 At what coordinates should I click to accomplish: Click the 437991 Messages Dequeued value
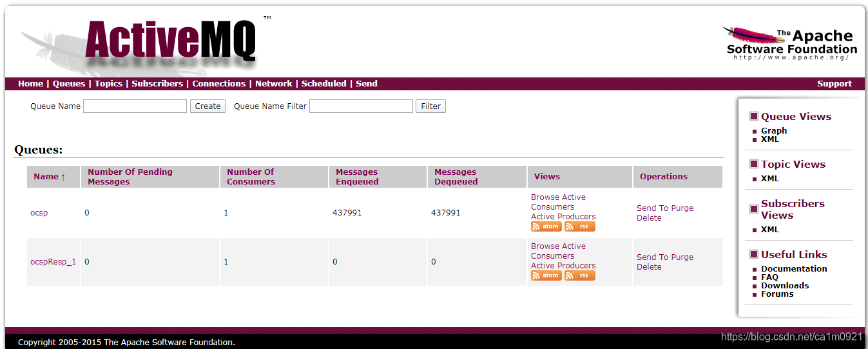tap(446, 213)
